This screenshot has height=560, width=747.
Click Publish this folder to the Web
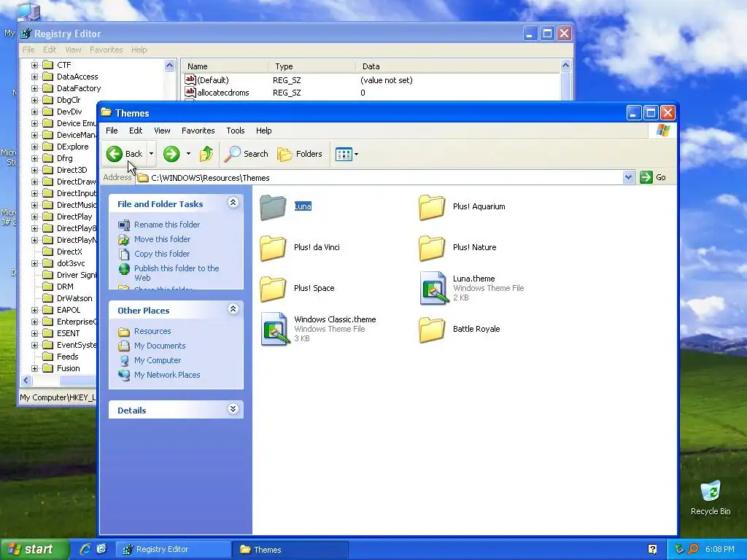[x=177, y=273]
